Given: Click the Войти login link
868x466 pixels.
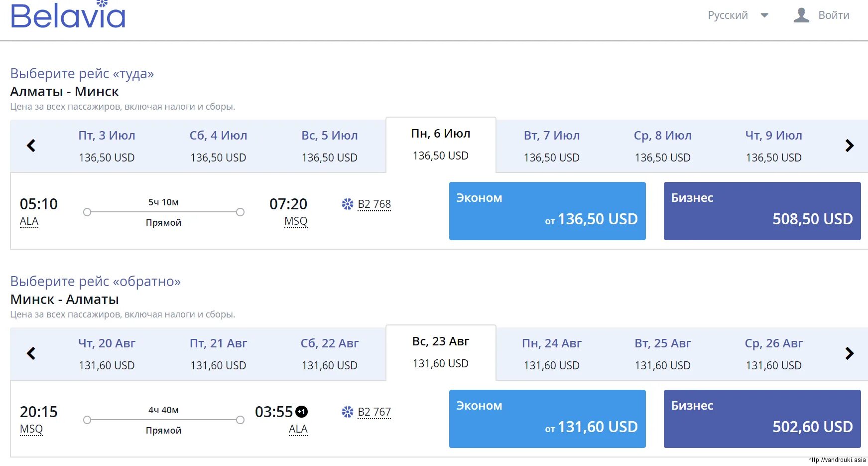Looking at the screenshot, I should pyautogui.click(x=834, y=15).
